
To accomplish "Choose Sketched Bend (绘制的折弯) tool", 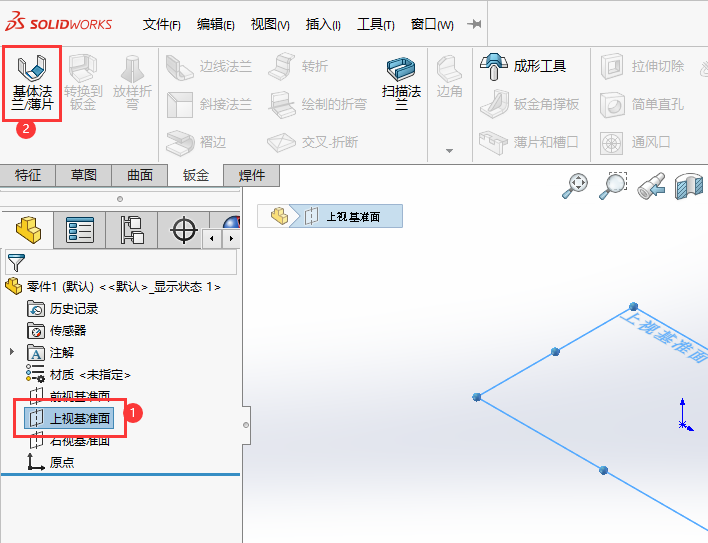I will pyautogui.click(x=317, y=104).
